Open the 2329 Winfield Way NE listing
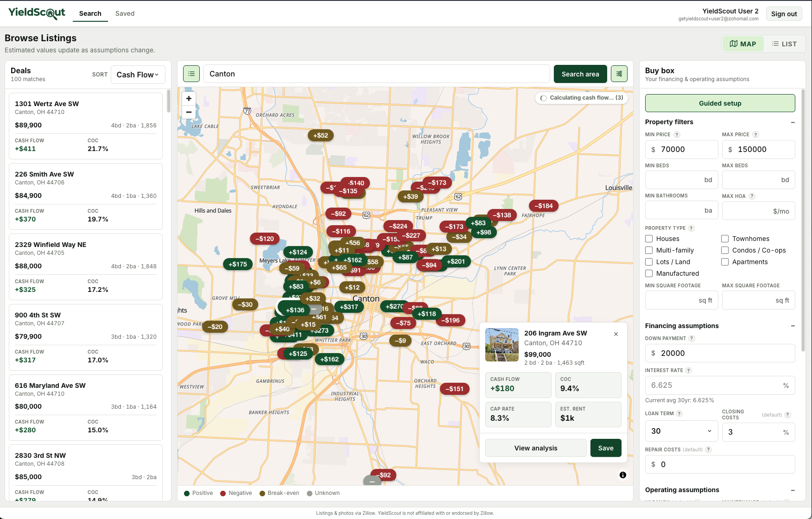This screenshot has height=519, width=812. pos(86,267)
